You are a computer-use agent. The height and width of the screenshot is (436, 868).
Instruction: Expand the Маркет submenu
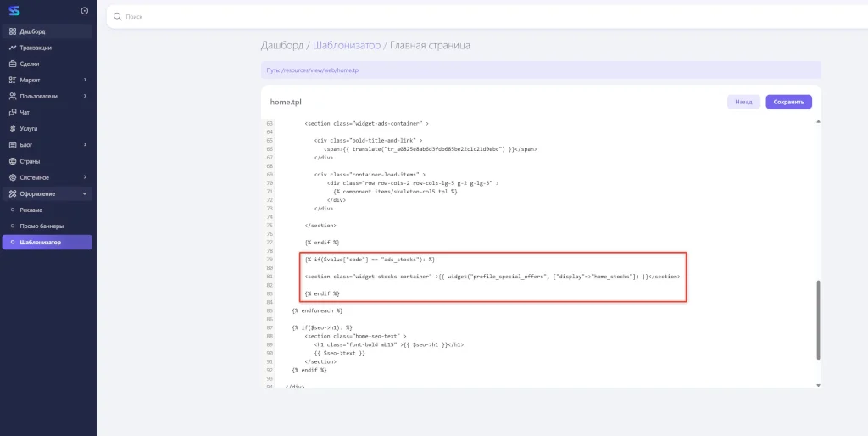point(85,80)
